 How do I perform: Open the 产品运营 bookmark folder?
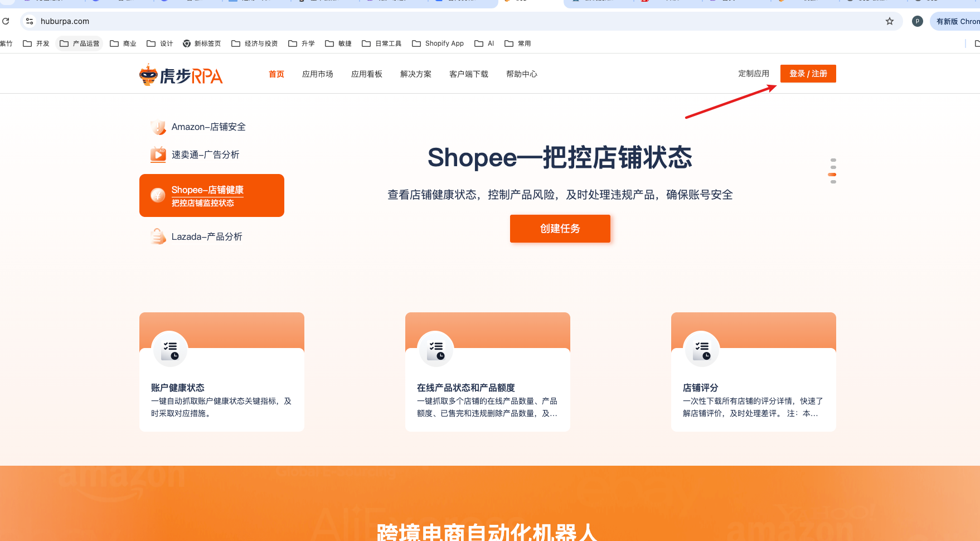click(79, 44)
